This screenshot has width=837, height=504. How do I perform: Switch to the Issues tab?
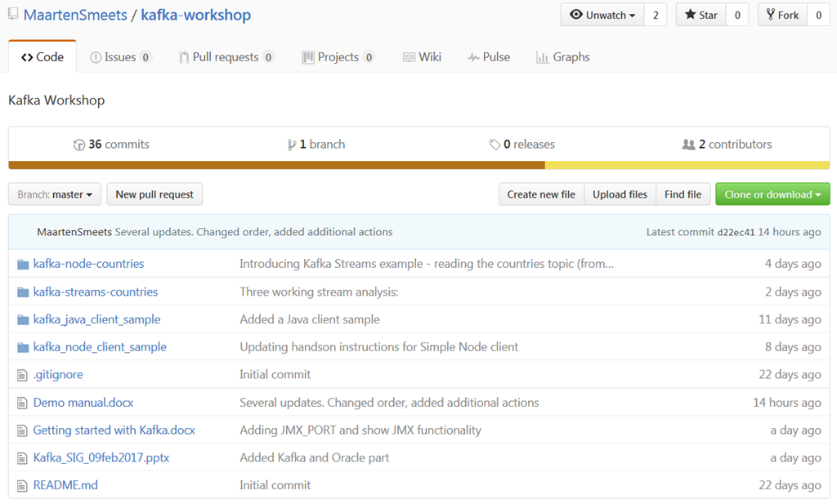[x=120, y=57]
